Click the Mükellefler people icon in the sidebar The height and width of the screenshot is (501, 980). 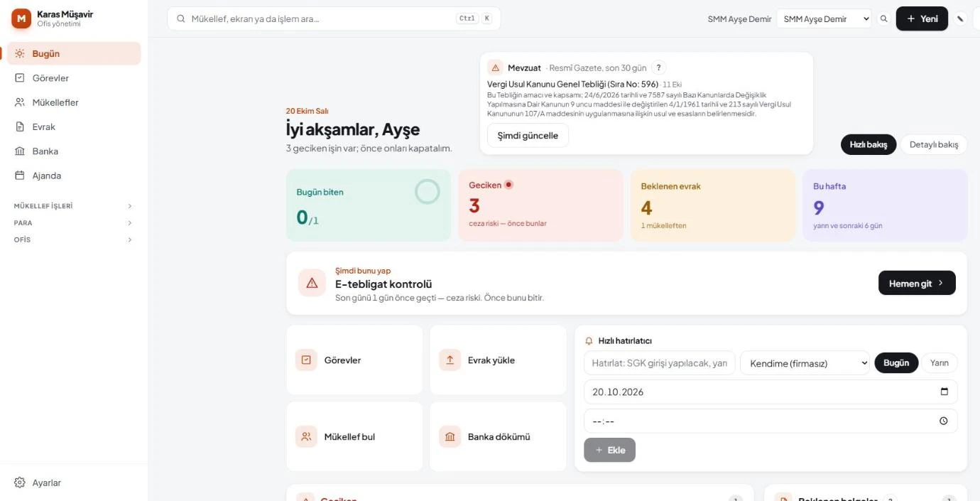pyautogui.click(x=20, y=102)
